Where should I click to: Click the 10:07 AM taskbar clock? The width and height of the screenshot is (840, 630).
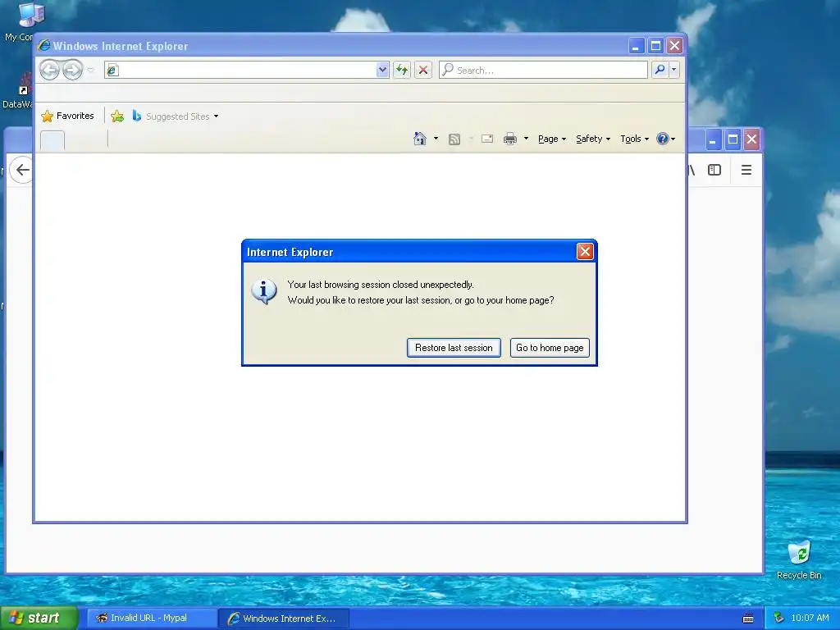(x=810, y=618)
